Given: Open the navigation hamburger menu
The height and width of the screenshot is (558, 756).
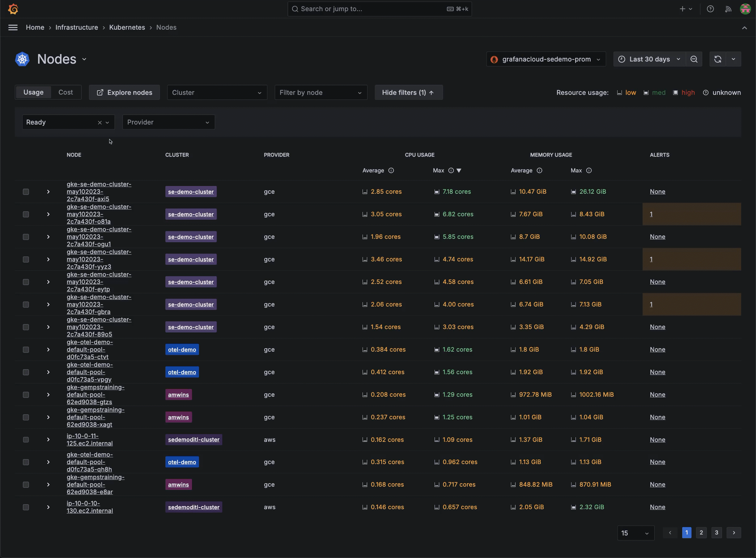Looking at the screenshot, I should pyautogui.click(x=13, y=27).
